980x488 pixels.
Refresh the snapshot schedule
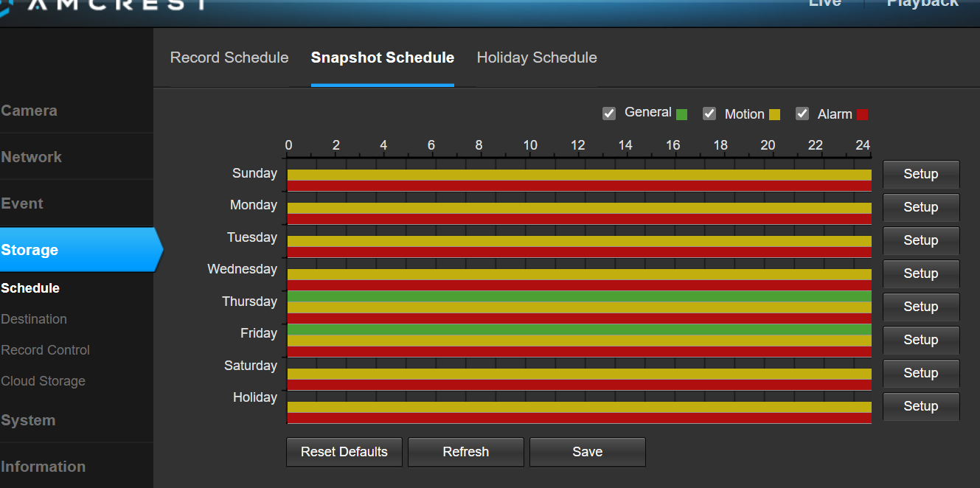point(465,452)
